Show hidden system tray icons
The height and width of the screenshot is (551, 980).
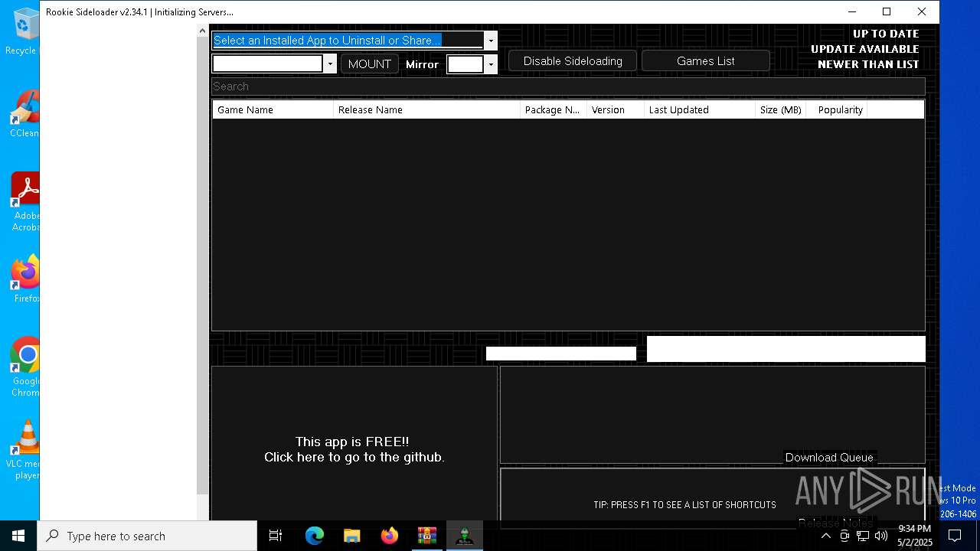click(x=825, y=536)
